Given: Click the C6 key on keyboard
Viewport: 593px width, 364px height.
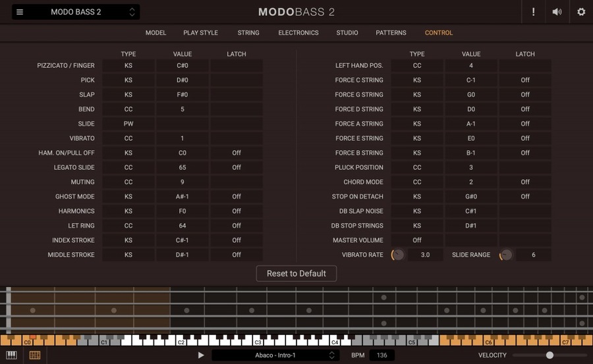Looking at the screenshot, I should [489, 342].
